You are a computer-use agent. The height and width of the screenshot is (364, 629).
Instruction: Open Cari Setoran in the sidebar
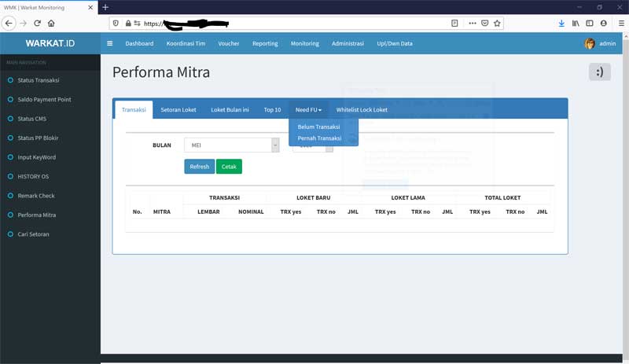[33, 234]
